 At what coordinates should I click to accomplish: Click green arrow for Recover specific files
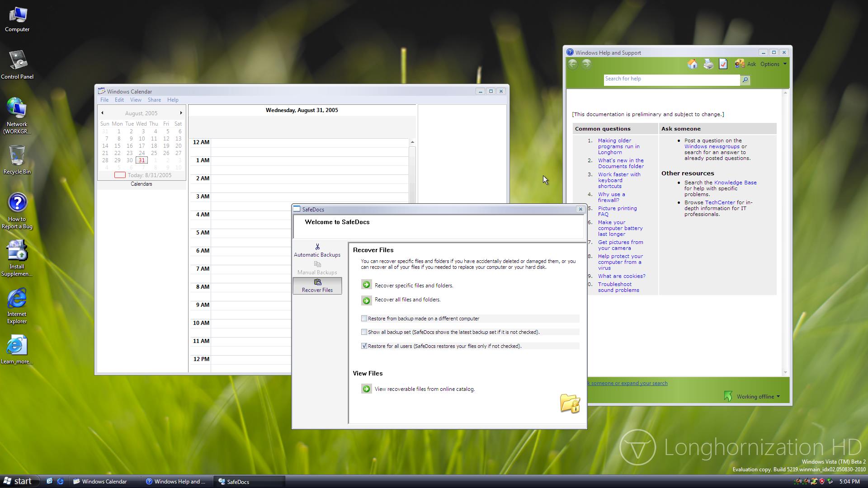366,285
